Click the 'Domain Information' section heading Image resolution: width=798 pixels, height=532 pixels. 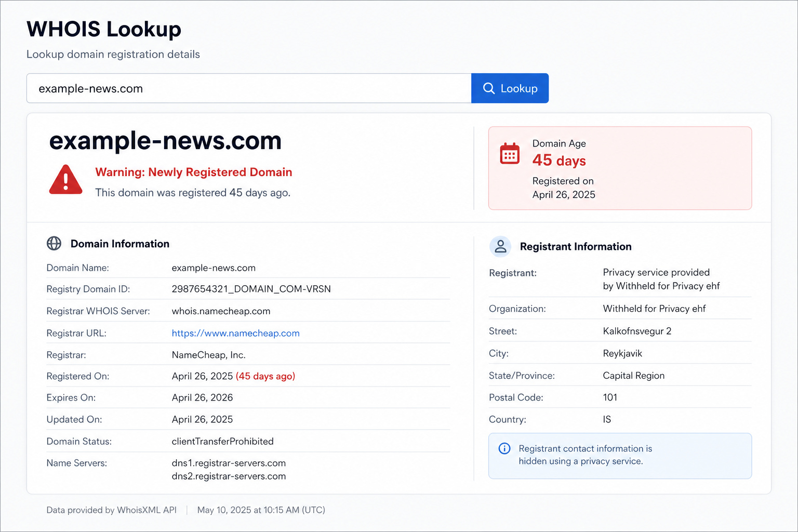pyautogui.click(x=120, y=244)
